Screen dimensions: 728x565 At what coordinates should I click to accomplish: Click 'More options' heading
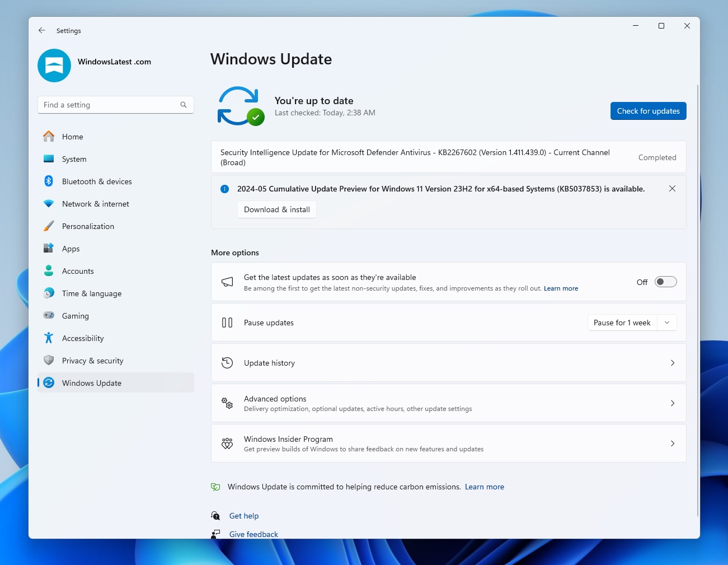(235, 253)
